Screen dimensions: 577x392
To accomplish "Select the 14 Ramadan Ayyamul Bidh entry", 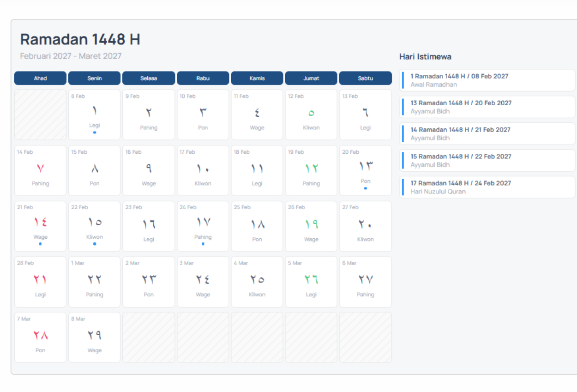I will pyautogui.click(x=487, y=134).
